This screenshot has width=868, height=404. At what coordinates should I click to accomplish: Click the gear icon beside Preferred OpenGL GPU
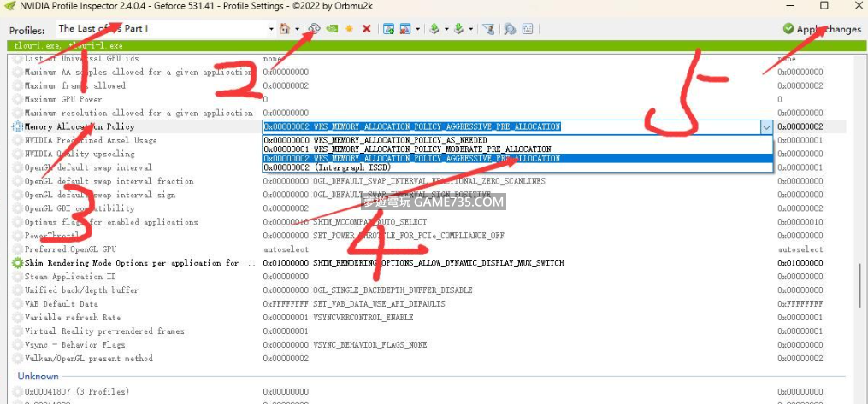coord(18,249)
